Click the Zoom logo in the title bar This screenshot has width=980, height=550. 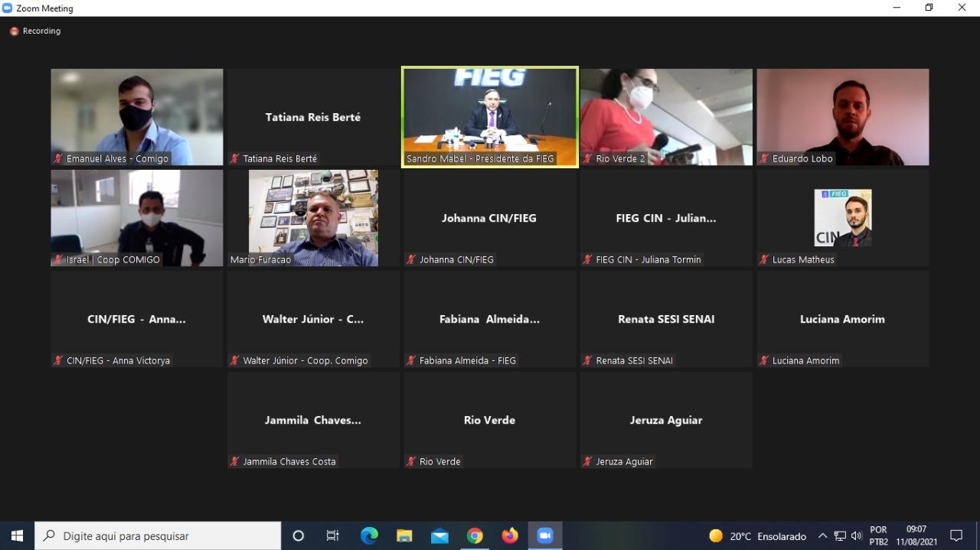tap(8, 8)
